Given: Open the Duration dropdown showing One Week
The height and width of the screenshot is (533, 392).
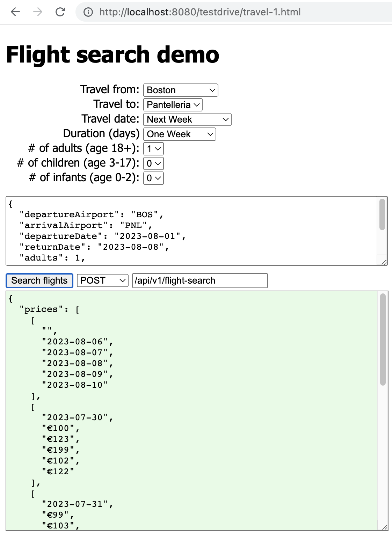Looking at the screenshot, I should (179, 134).
